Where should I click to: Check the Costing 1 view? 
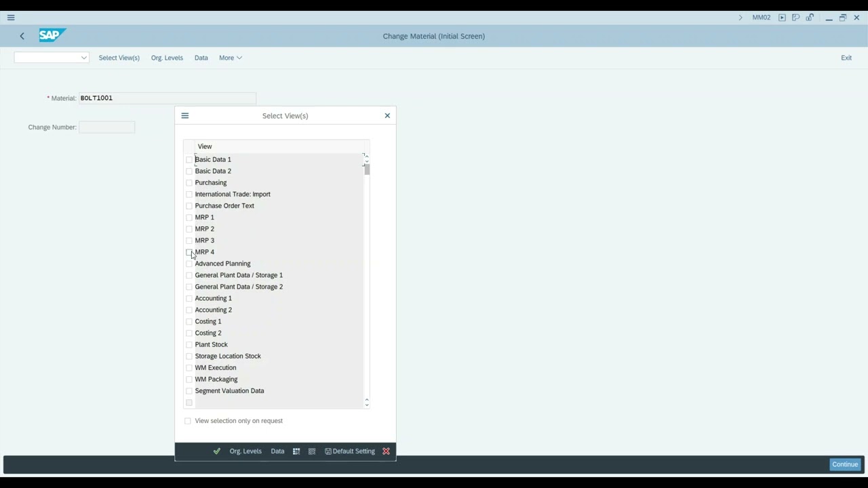pyautogui.click(x=189, y=321)
